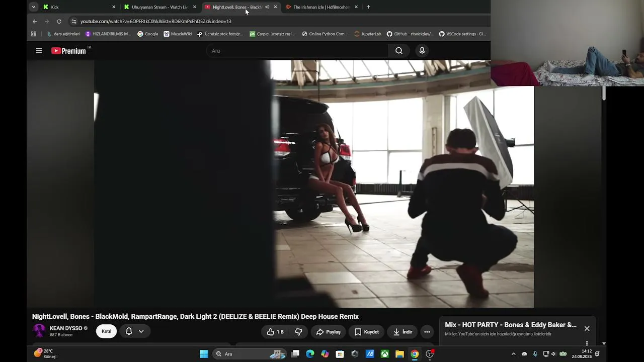Open 'Online Python Com...' bookmark
This screenshot has height=362, width=644.
click(325, 34)
